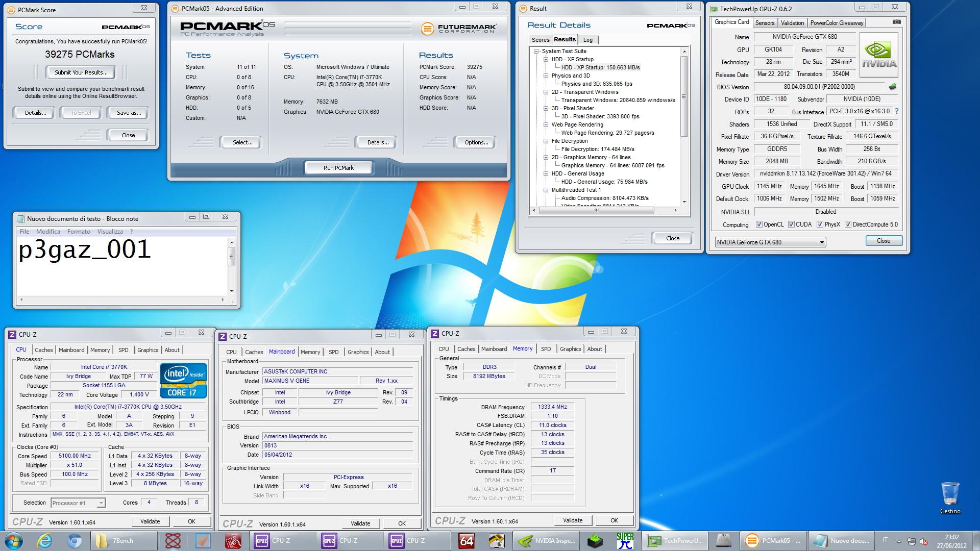Click the Details... button under System
This screenshot has width=980, height=551.
coord(378,142)
